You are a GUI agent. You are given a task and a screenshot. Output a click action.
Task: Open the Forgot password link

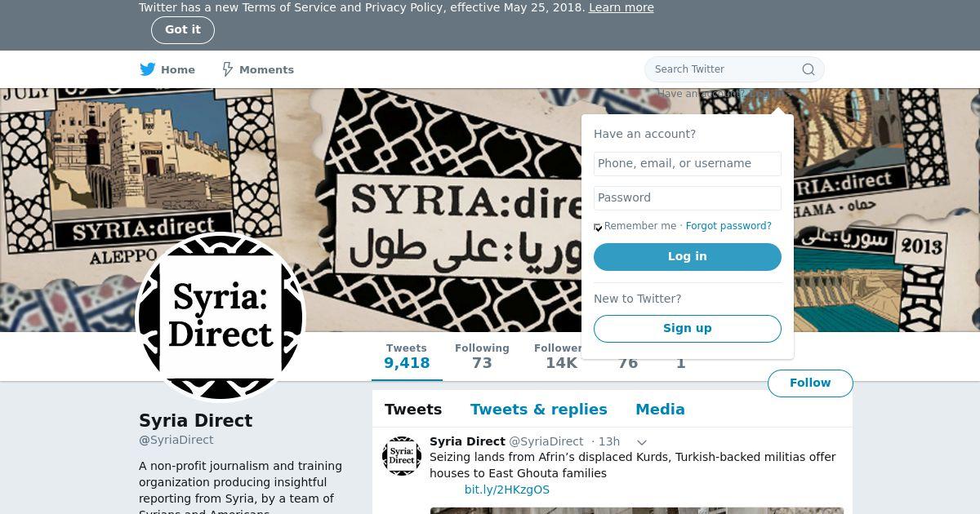(728, 226)
